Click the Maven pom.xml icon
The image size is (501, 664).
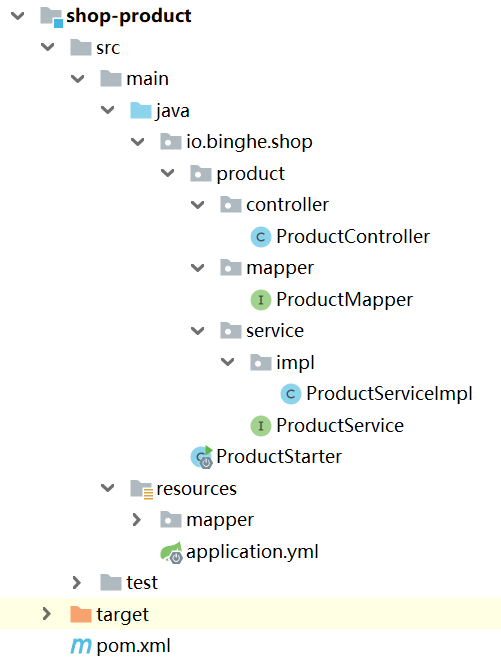(x=81, y=646)
